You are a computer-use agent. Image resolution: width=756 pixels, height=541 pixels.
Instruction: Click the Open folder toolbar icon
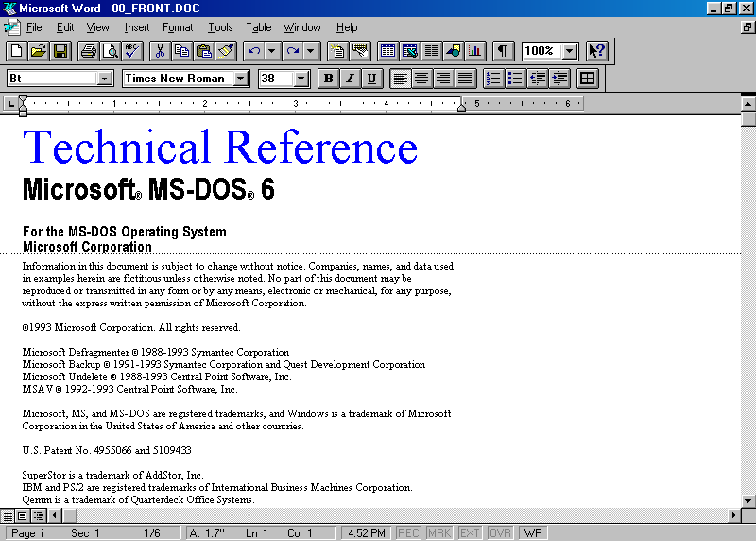coord(39,51)
